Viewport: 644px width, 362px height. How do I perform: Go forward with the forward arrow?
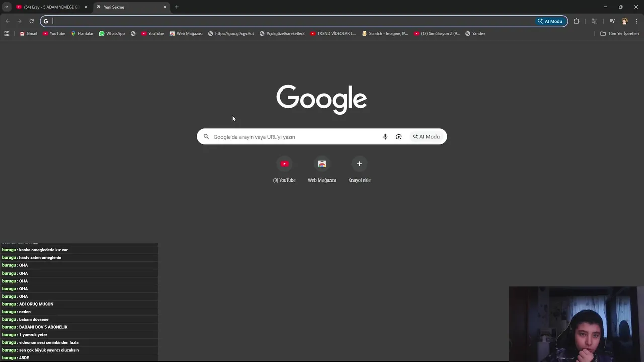coord(19,21)
